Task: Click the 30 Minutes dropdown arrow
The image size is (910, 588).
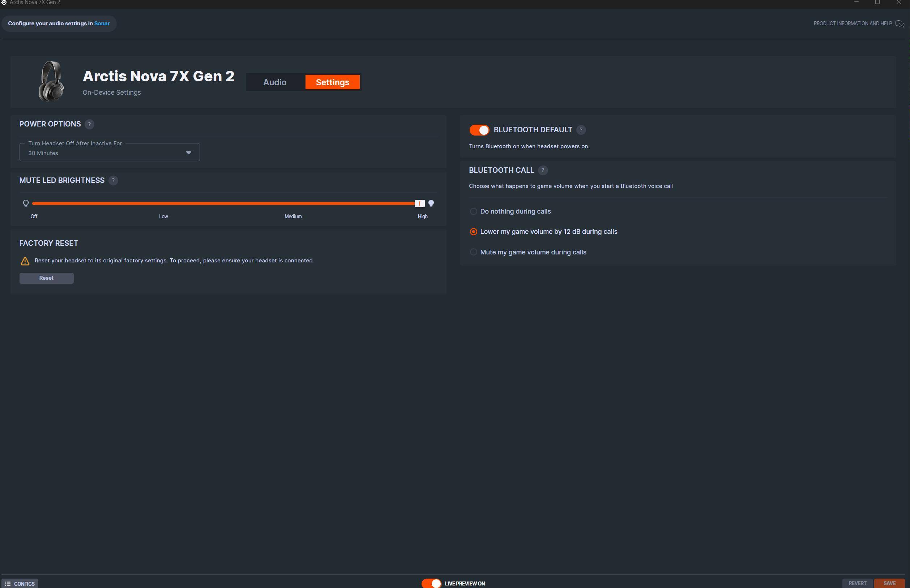Action: coord(188,153)
